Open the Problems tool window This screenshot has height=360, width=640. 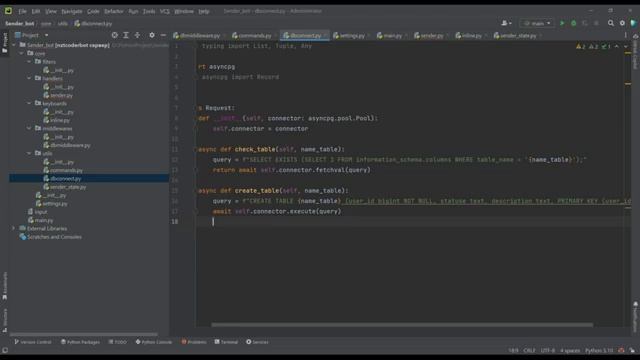(x=194, y=342)
